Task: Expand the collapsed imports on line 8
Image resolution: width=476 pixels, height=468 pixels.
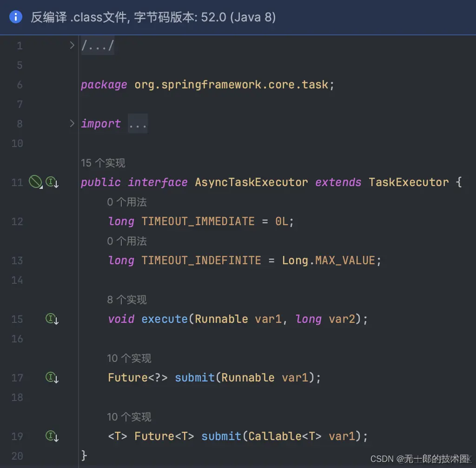Action: coord(72,123)
